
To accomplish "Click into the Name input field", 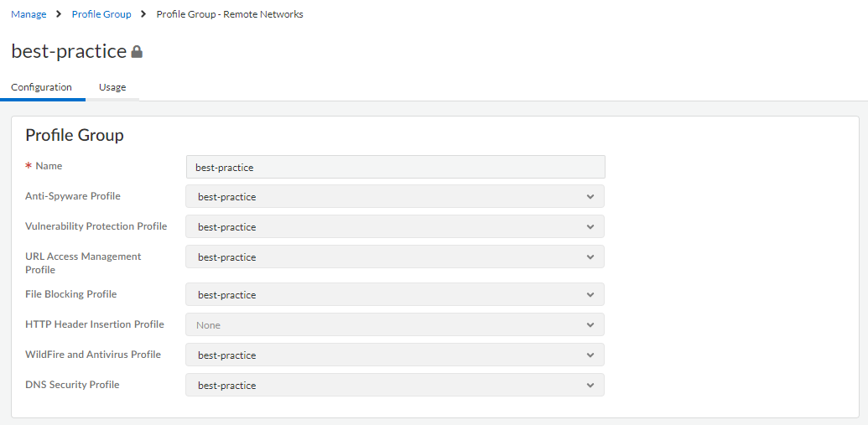I will pyautogui.click(x=395, y=167).
